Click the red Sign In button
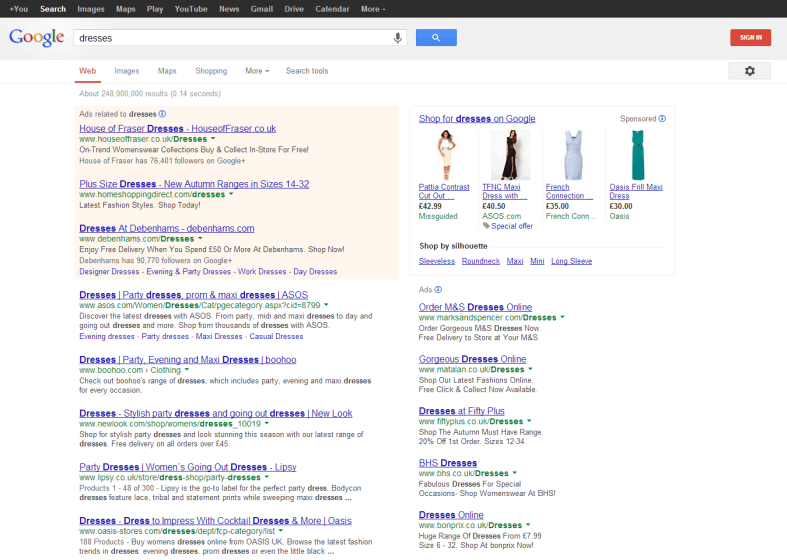 pyautogui.click(x=750, y=38)
